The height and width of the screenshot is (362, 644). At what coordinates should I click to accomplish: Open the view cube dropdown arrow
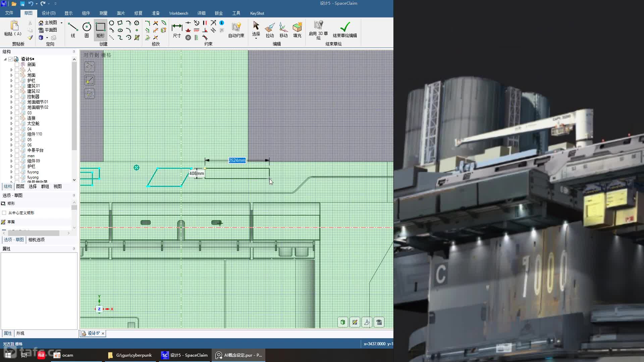point(47,38)
